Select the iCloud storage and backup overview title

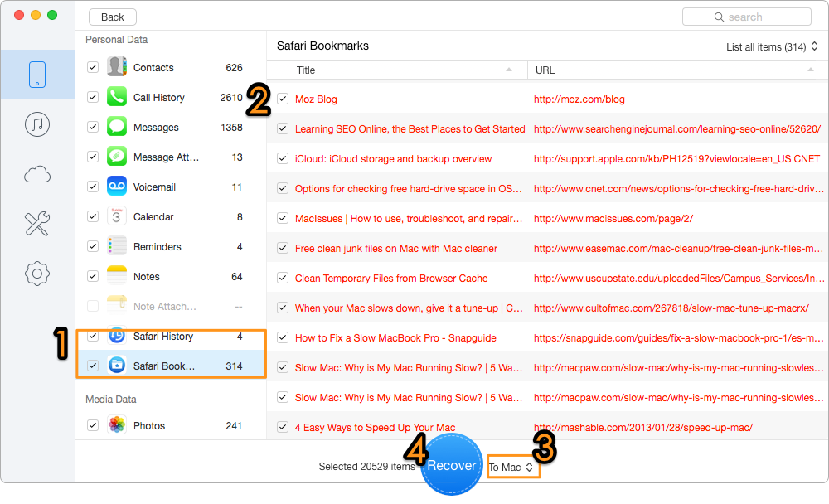393,159
